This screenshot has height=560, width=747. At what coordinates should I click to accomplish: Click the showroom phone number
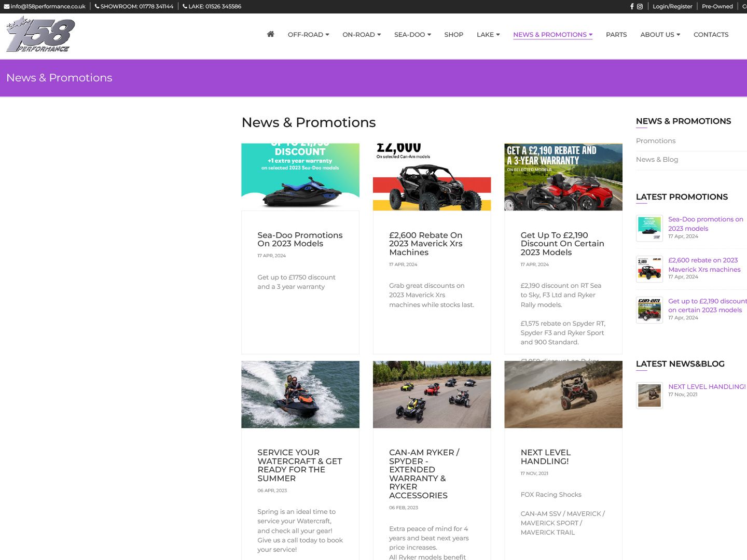click(x=134, y=7)
